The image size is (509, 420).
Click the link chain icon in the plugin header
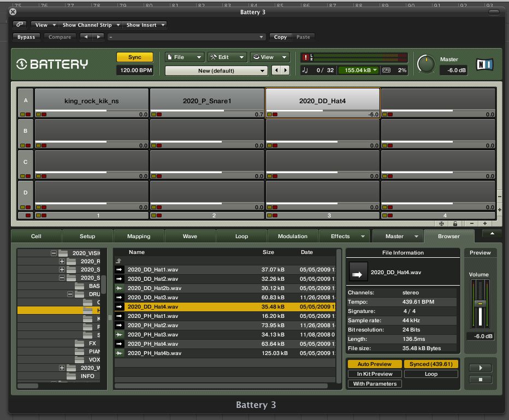pyautogui.click(x=20, y=25)
